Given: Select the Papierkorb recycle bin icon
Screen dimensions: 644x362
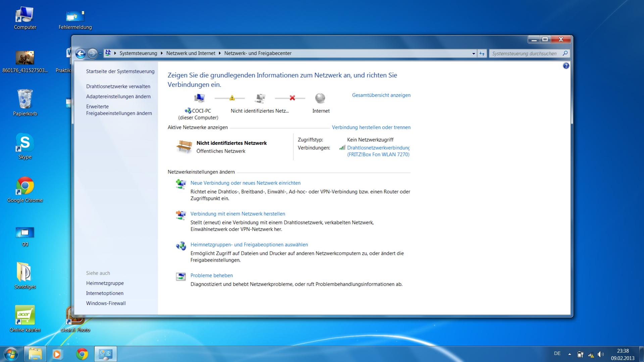Looking at the screenshot, I should pyautogui.click(x=25, y=103).
